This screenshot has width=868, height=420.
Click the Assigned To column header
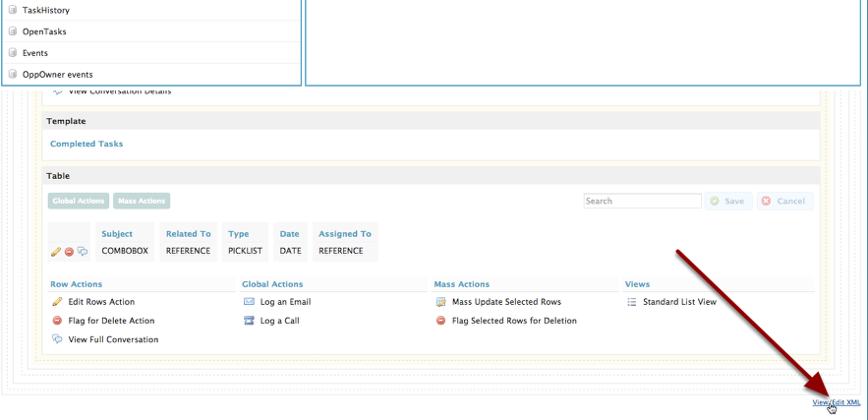(344, 234)
